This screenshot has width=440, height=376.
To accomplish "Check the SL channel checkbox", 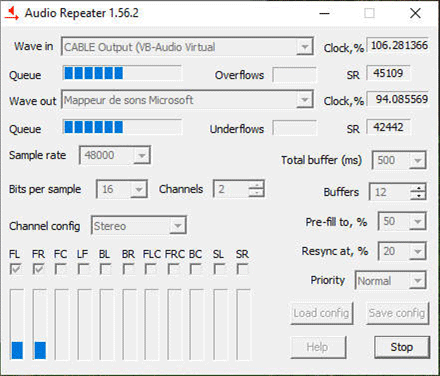I will pos(219,269).
